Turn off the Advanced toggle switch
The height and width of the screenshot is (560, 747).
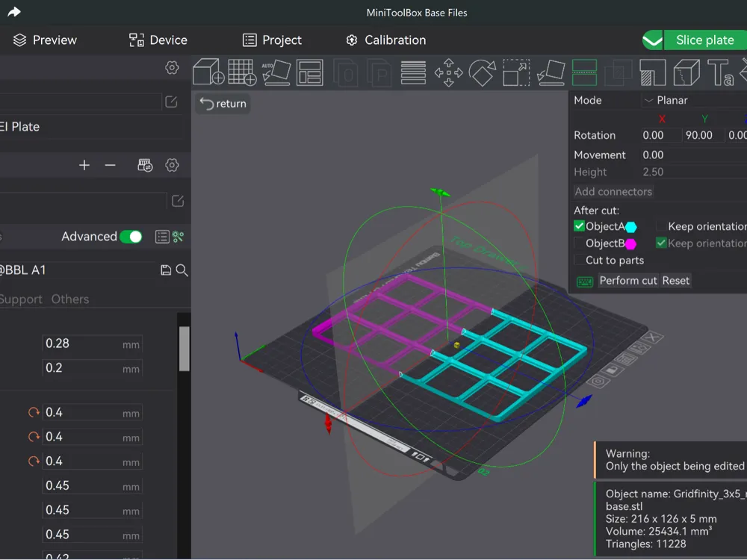(131, 237)
